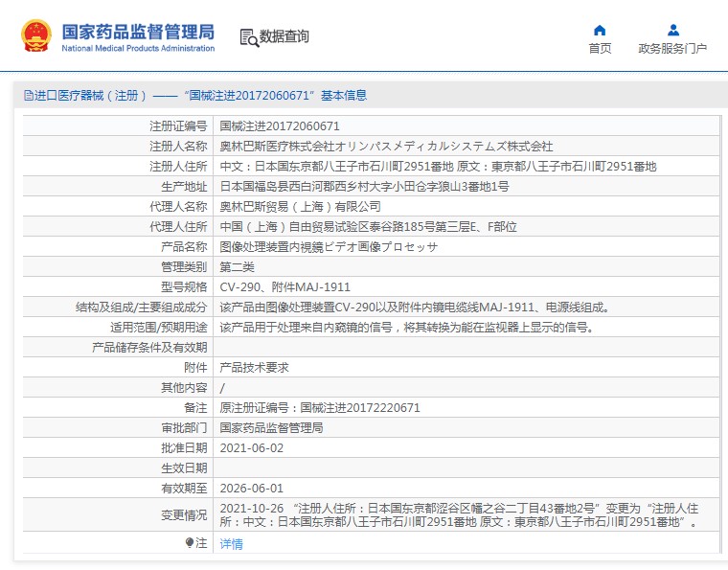Click the national emblem logo
The image size is (728, 570).
[x=36, y=35]
